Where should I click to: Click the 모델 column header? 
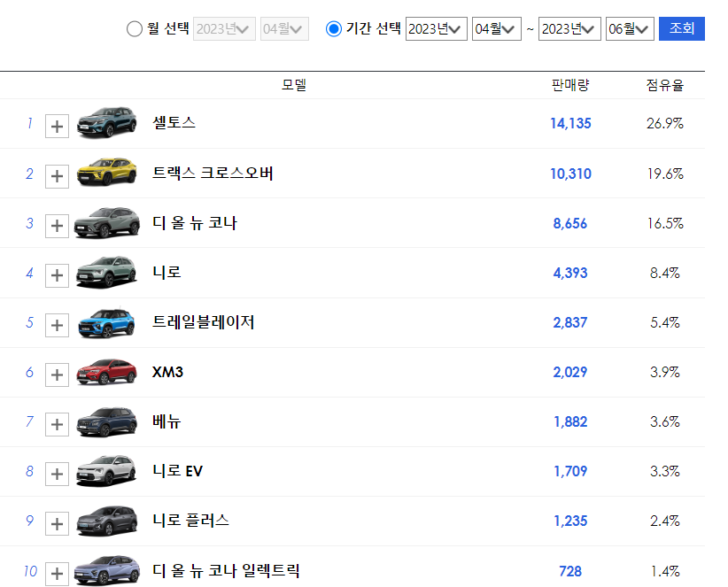tap(294, 85)
